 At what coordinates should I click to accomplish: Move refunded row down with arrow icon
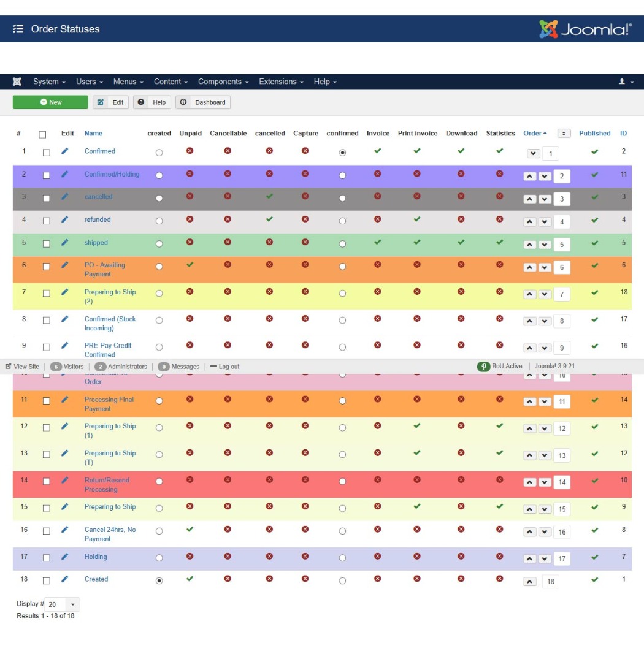(x=545, y=222)
